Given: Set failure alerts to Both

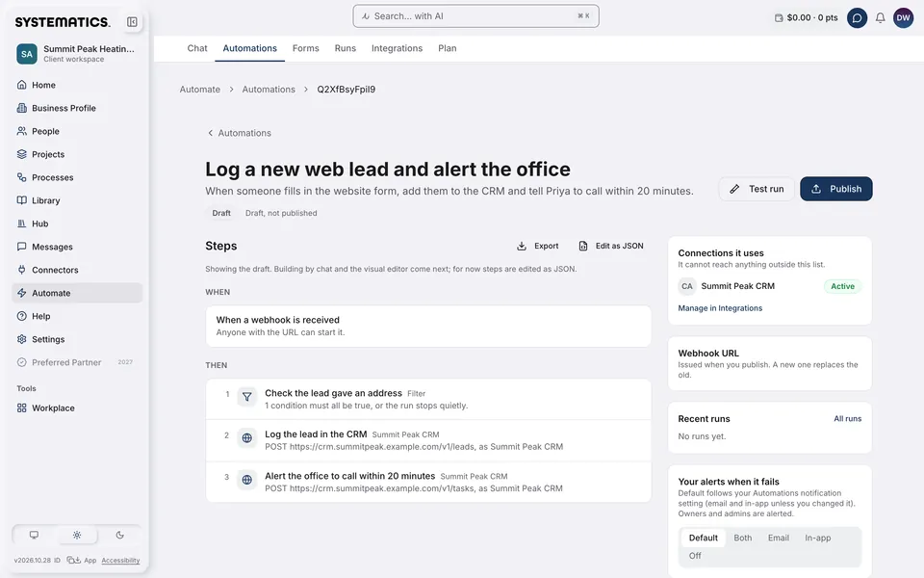Looking at the screenshot, I should point(742,538).
